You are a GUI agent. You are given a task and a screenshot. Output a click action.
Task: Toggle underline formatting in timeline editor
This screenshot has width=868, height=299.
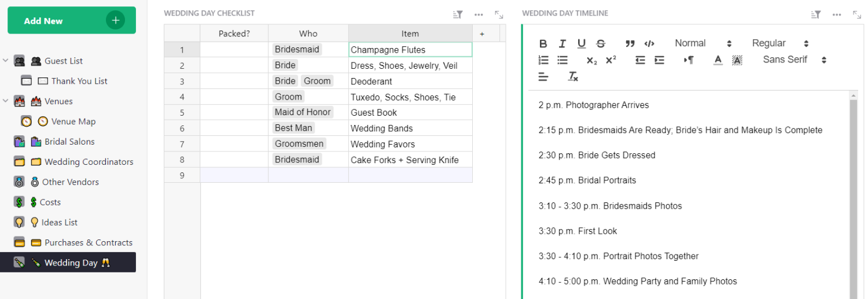(582, 43)
